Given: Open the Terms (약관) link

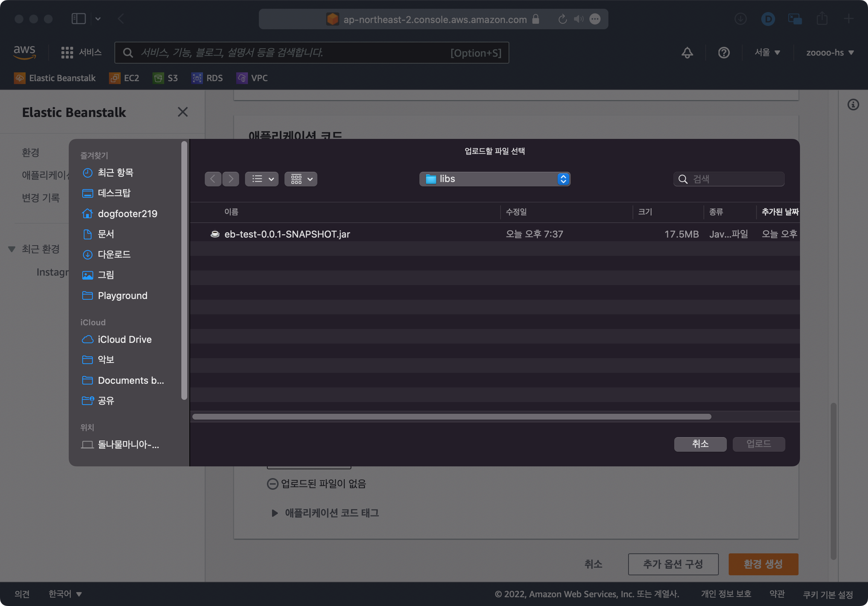Looking at the screenshot, I should tap(777, 594).
